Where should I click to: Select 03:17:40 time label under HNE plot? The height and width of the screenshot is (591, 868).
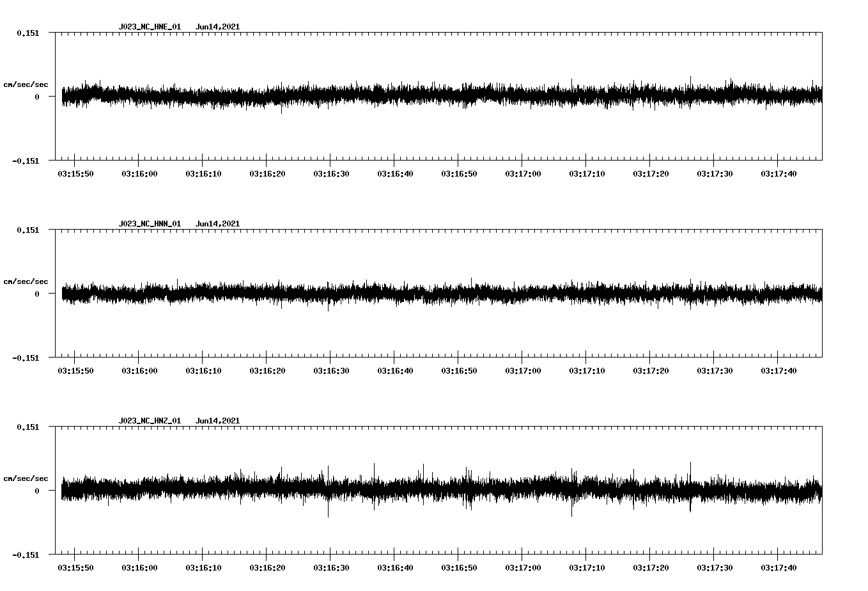click(x=779, y=174)
